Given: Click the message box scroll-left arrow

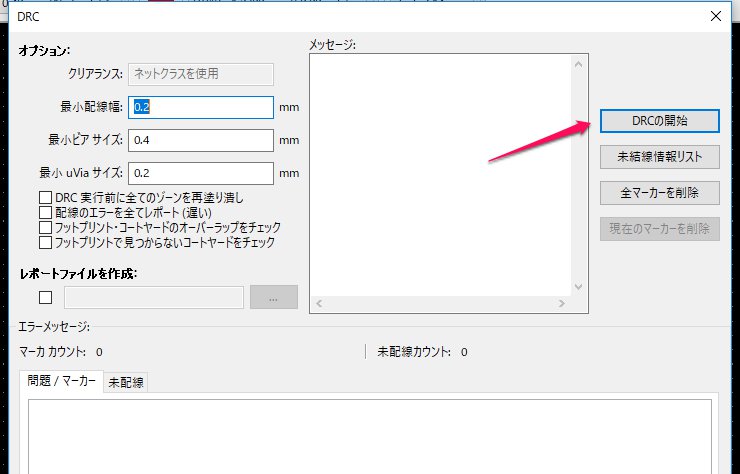Looking at the screenshot, I should 319,301.
